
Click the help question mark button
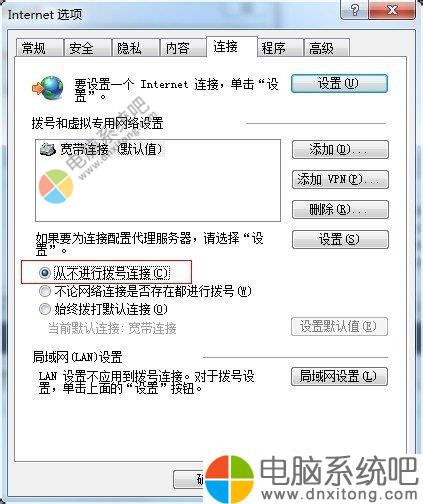click(x=354, y=10)
